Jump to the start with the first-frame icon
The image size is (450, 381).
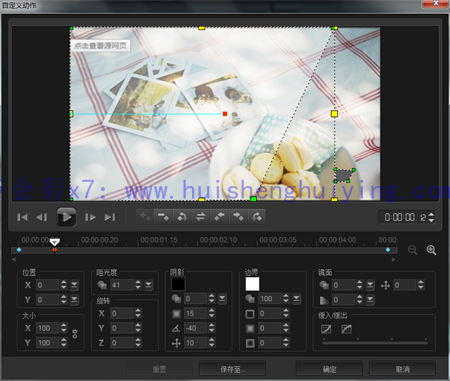22,217
